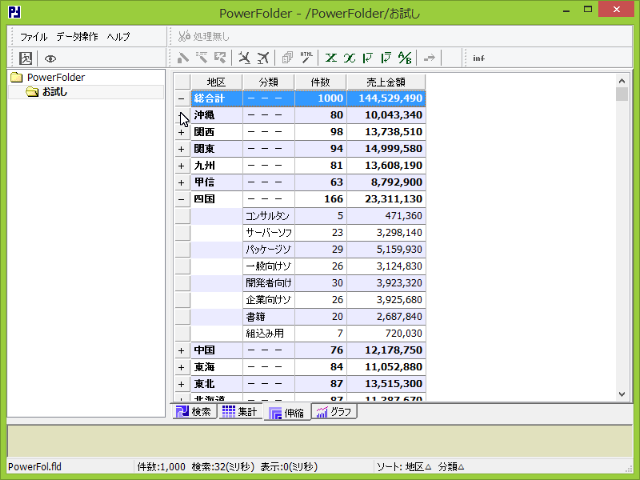640x480 pixels.
Task: Click the copy documents toolbar icon
Action: (x=287, y=58)
